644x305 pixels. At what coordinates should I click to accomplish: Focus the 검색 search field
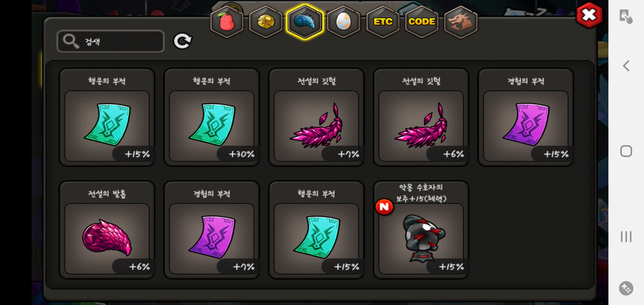110,41
